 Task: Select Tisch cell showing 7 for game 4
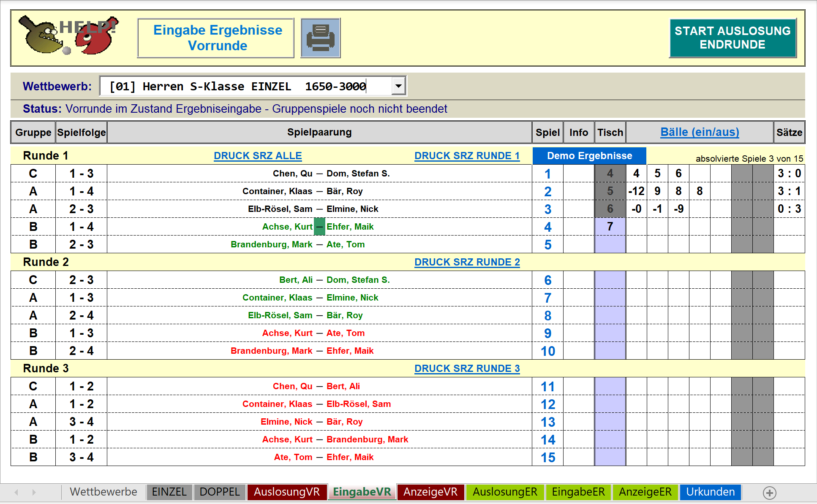[610, 227]
